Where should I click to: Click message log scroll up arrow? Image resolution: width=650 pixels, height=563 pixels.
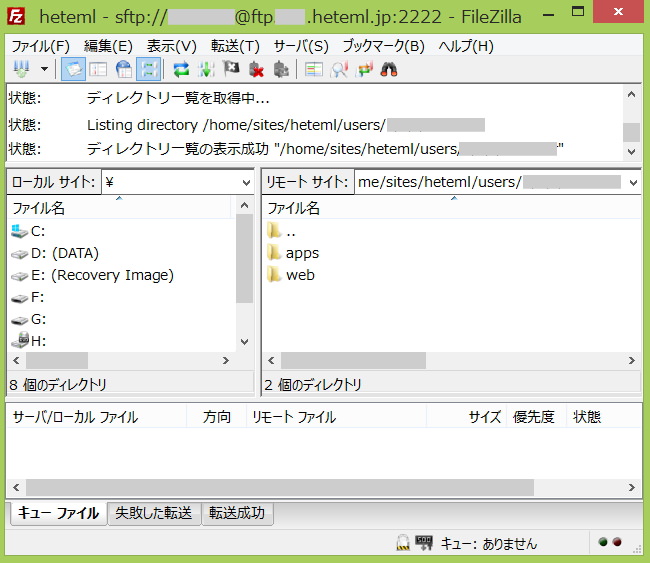[x=631, y=95]
